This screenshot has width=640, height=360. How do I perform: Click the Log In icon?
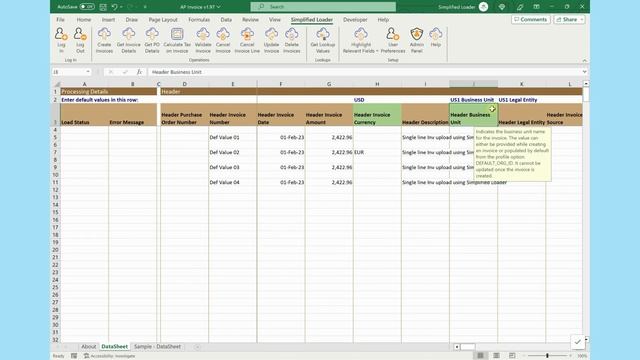point(61,40)
